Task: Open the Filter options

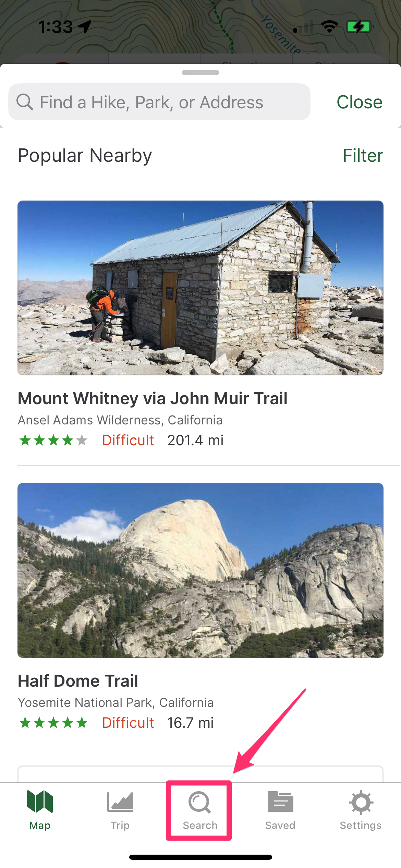Action: point(363,155)
